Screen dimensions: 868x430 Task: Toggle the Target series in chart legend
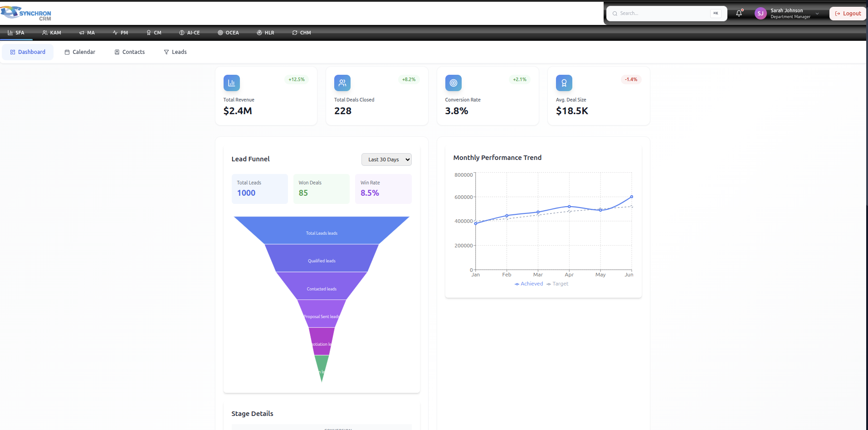557,284
